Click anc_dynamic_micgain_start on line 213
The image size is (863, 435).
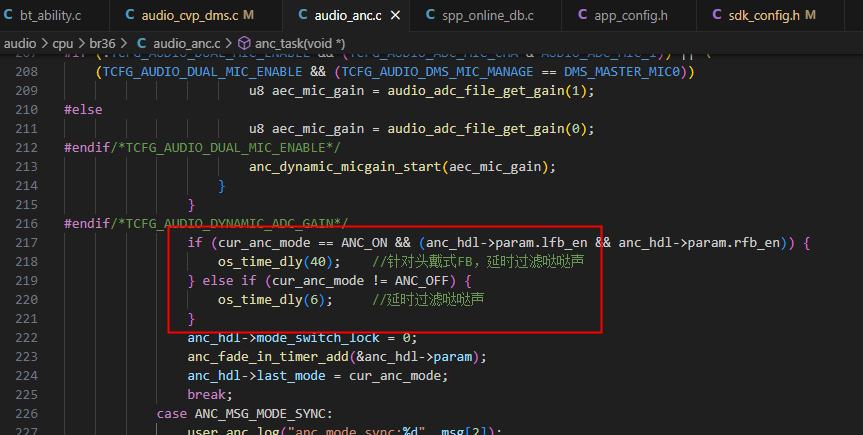coord(345,167)
